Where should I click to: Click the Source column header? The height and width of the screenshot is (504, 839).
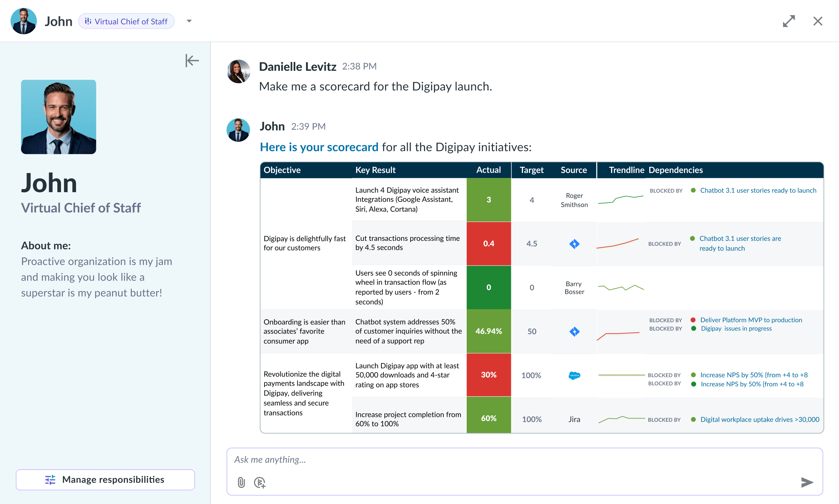(574, 170)
